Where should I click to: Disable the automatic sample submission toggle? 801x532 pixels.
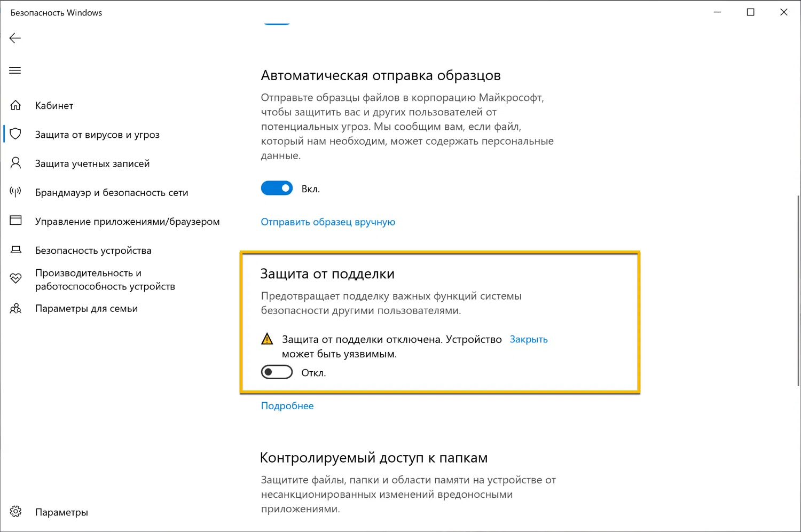click(277, 188)
